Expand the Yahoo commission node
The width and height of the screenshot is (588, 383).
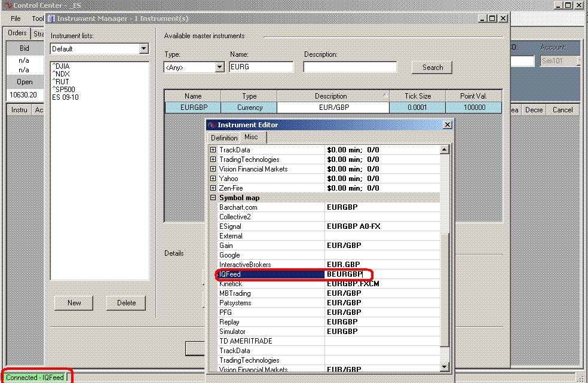(x=213, y=179)
